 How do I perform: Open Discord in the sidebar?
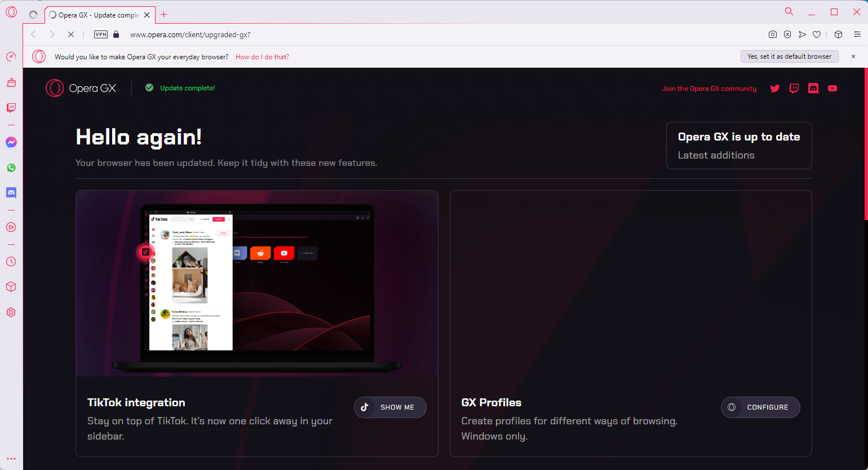11,193
